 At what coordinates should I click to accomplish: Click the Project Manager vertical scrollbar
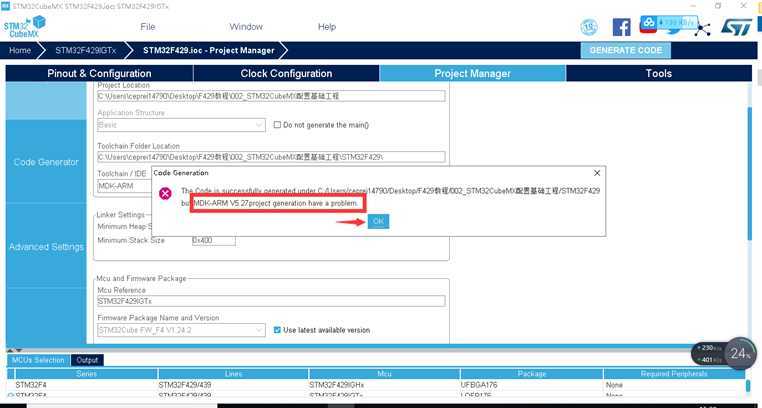tap(749, 172)
